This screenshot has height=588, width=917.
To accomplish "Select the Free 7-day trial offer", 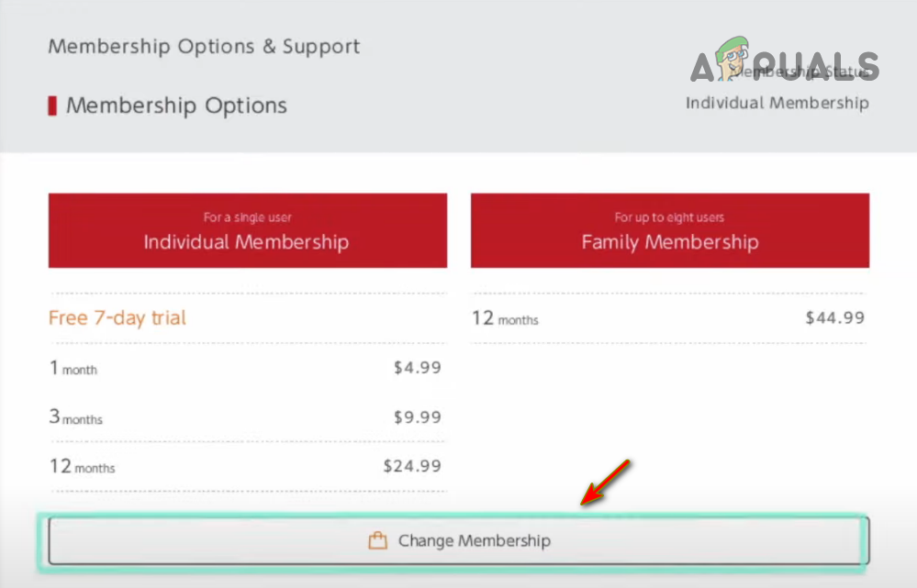I will point(117,318).
